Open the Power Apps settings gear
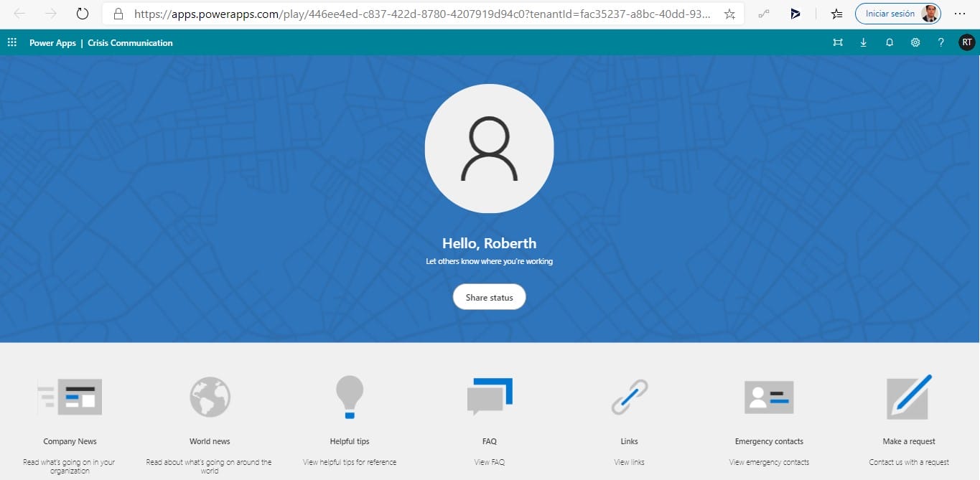This screenshot has height=480, width=980. click(915, 42)
